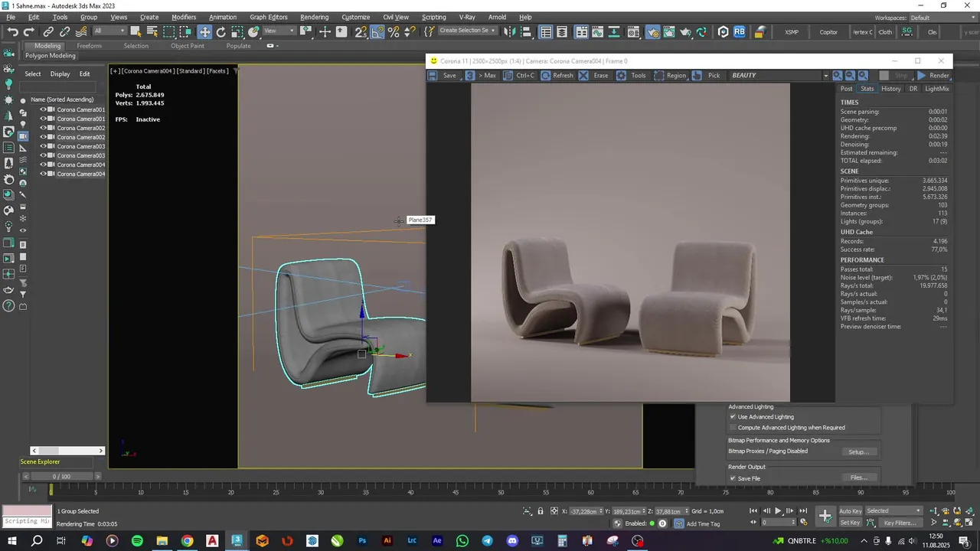This screenshot has height=551, width=980.
Task: Open the Modifiers menu
Action: (x=184, y=17)
